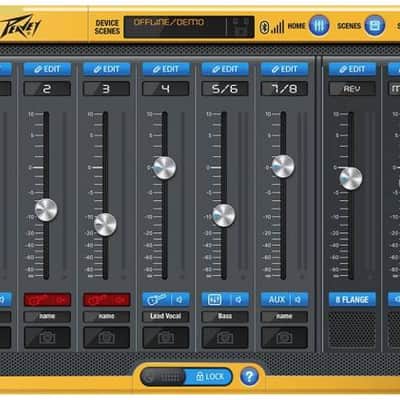
Task: Edit channel 5/6 settings
Action: tap(225, 69)
